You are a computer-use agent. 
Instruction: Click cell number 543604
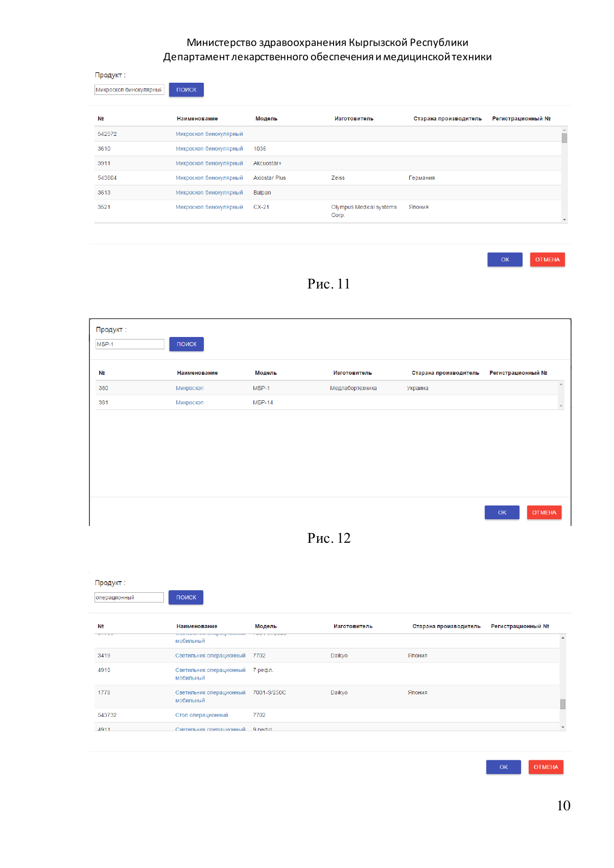(x=107, y=178)
